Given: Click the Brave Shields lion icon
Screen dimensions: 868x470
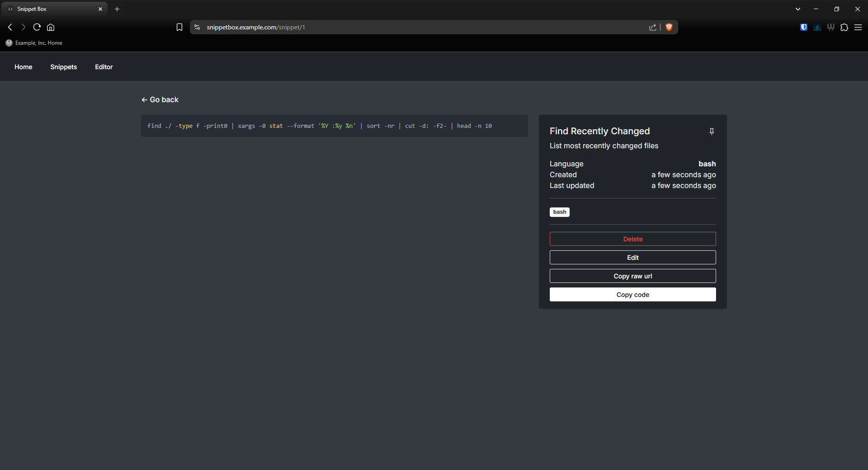Looking at the screenshot, I should [x=669, y=27].
